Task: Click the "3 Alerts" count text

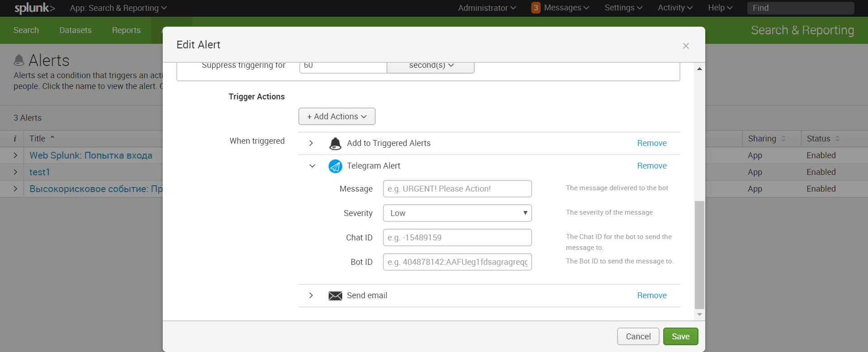Action: (28, 118)
